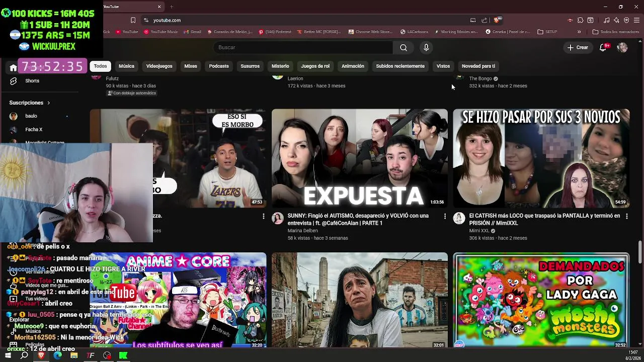Open YouTube notifications bell
The image size is (644, 362).
603,47
